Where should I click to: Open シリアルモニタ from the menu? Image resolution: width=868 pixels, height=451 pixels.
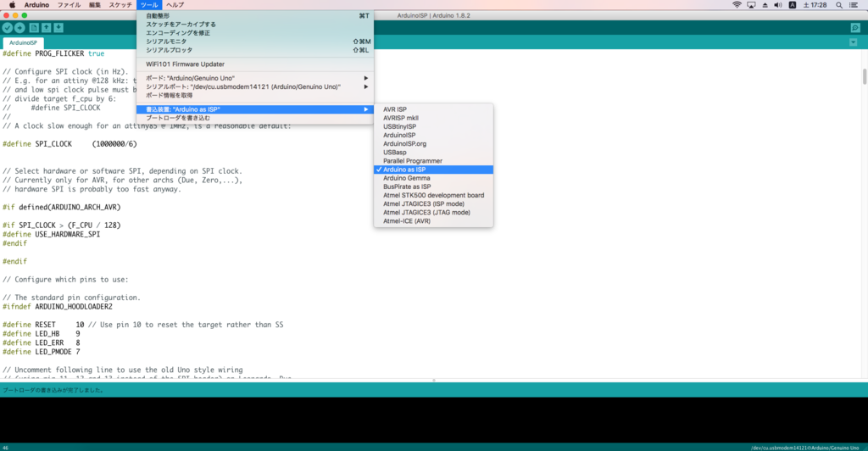point(254,42)
